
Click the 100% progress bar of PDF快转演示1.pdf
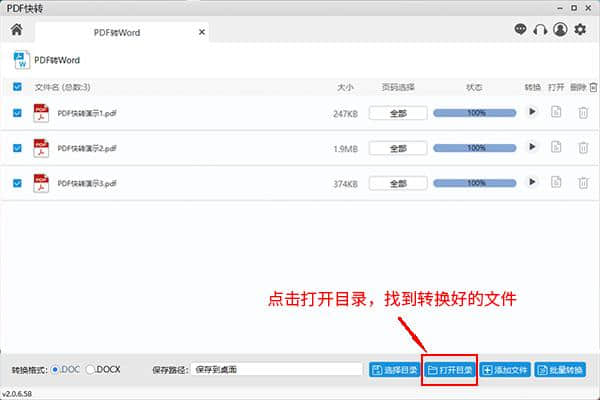[x=474, y=113]
